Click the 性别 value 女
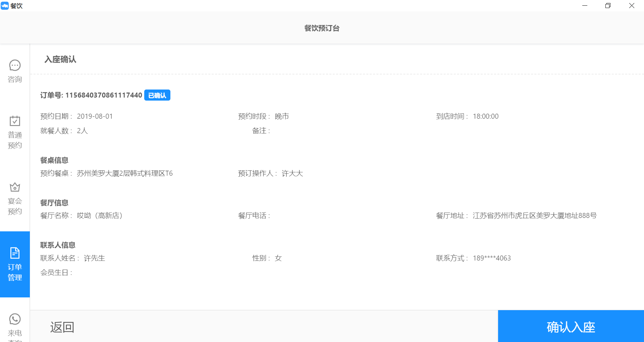Screen dimensions: 644x342 (278, 258)
